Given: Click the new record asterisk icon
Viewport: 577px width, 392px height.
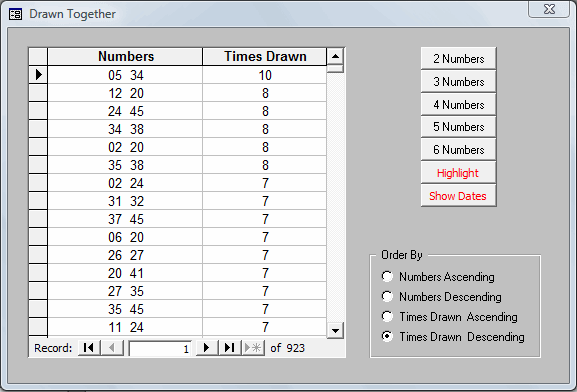Looking at the screenshot, I should point(253,347).
